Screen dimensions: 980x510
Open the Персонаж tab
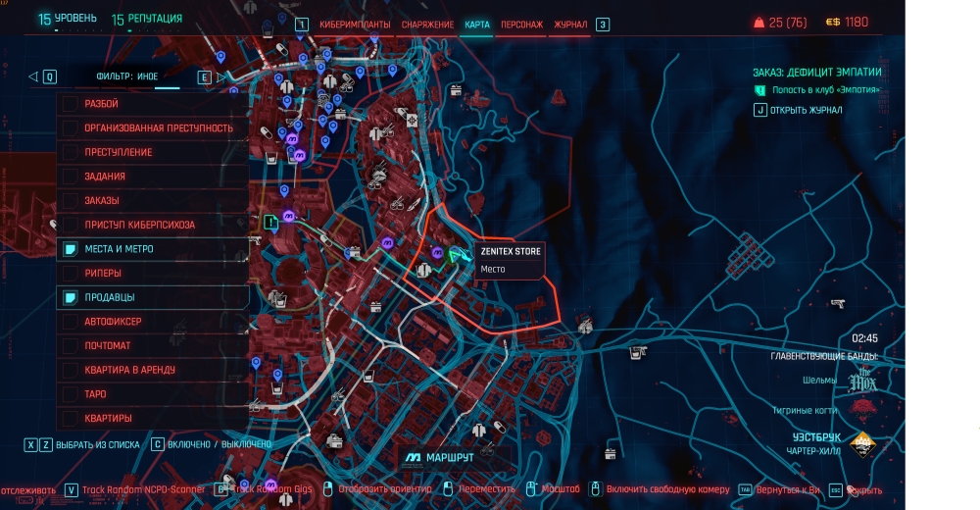(x=522, y=25)
